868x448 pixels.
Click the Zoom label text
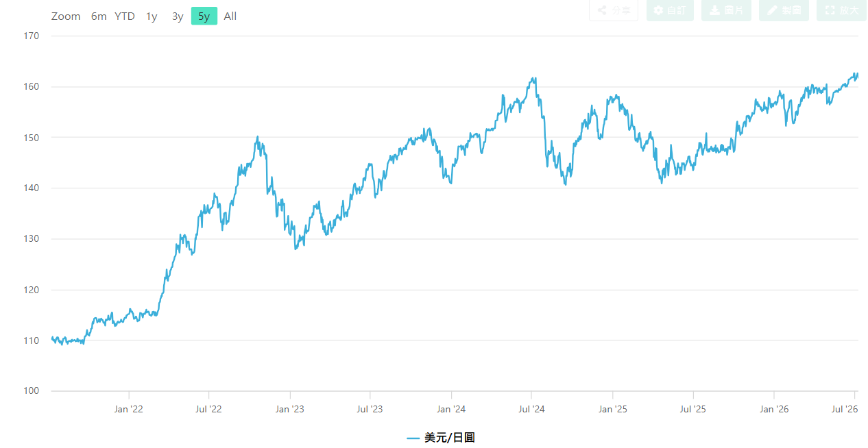[x=66, y=16]
